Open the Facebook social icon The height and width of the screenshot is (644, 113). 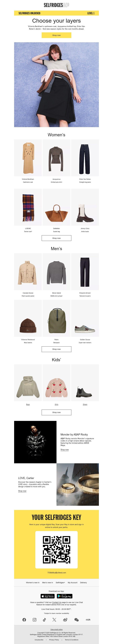(x=24, y=620)
